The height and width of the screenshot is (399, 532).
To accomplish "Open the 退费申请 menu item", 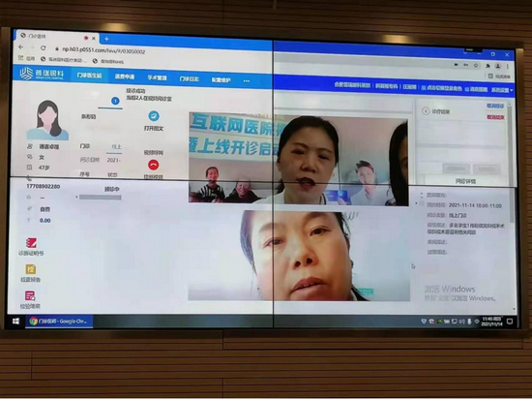I will [x=125, y=77].
